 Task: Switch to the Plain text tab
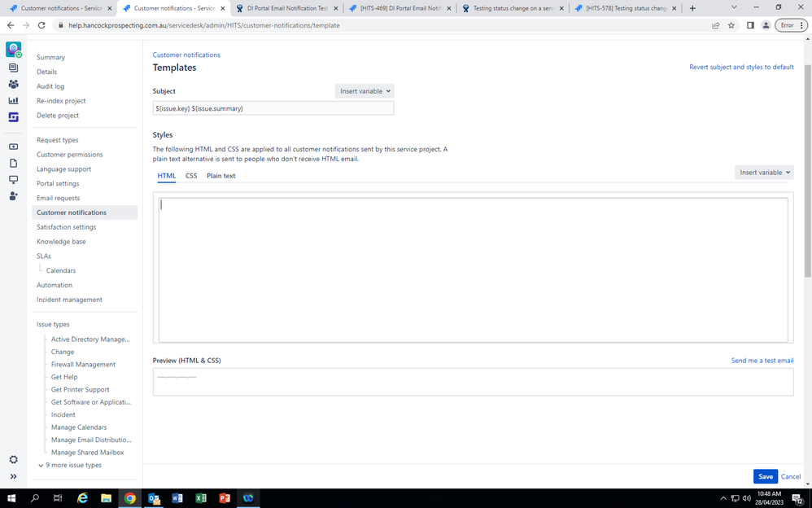click(220, 175)
